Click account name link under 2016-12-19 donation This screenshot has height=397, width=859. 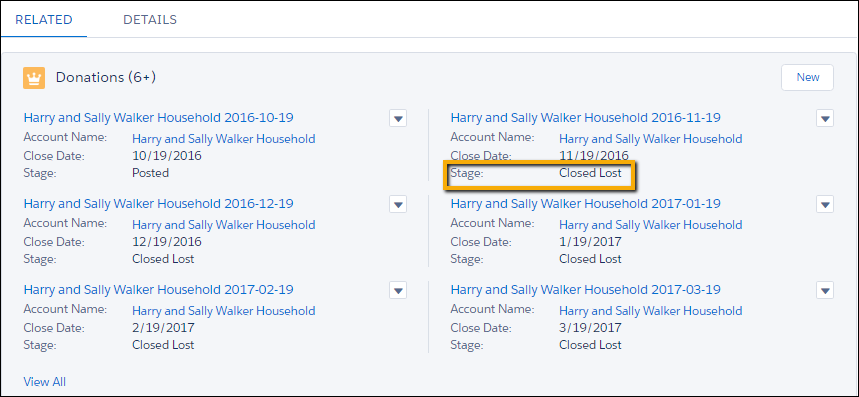(x=224, y=225)
